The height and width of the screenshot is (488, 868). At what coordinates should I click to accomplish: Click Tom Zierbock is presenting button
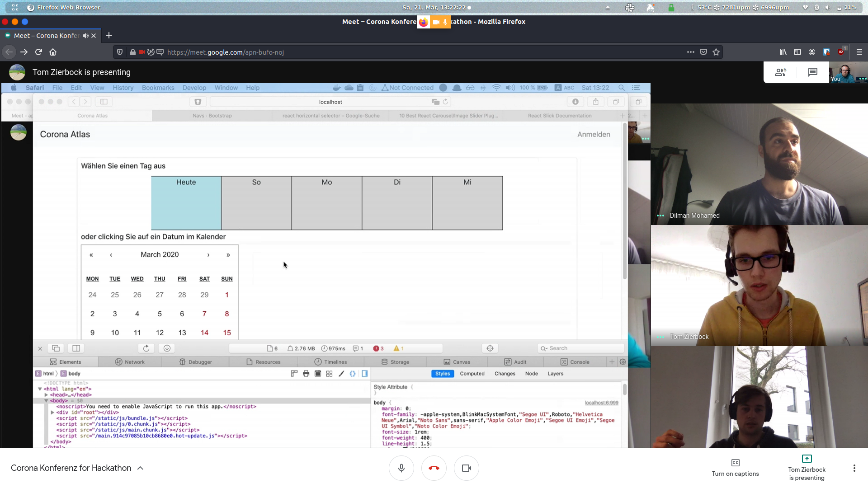tap(807, 467)
